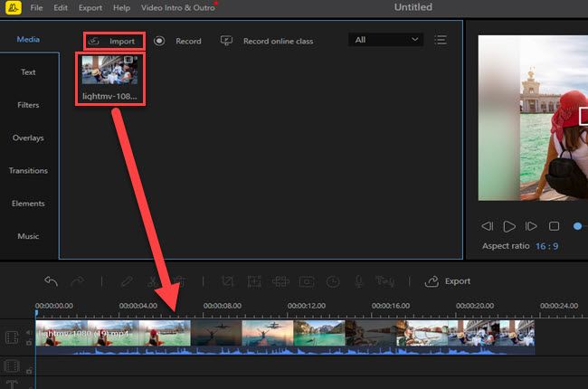Stop the preview playback
588x389 pixels.
554,226
